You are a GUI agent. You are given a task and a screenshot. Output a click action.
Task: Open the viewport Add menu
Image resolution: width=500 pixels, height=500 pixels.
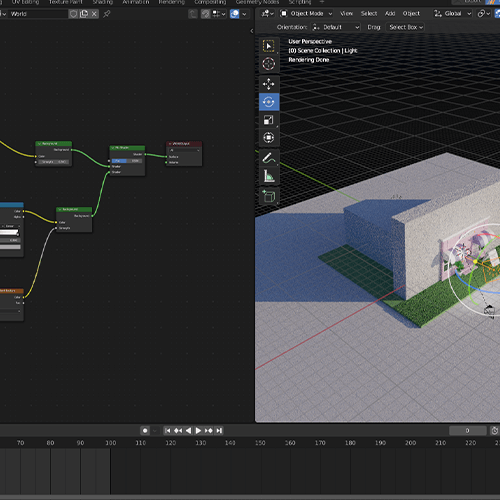pyautogui.click(x=390, y=14)
